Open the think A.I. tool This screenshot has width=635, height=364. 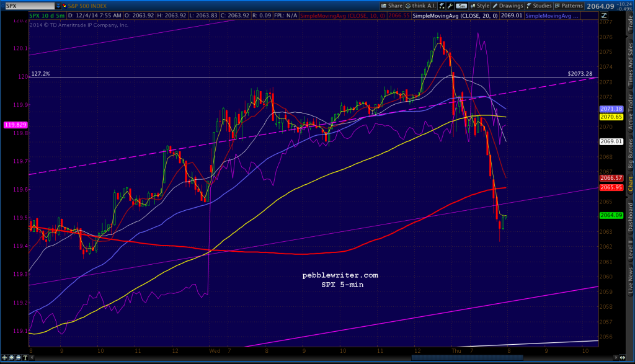[421, 6]
